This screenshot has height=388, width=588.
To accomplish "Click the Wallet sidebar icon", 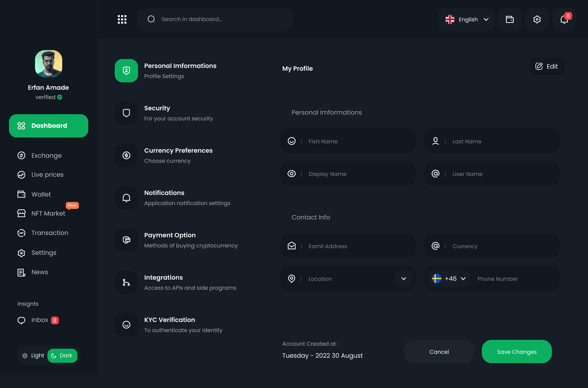I will pyautogui.click(x=21, y=194).
